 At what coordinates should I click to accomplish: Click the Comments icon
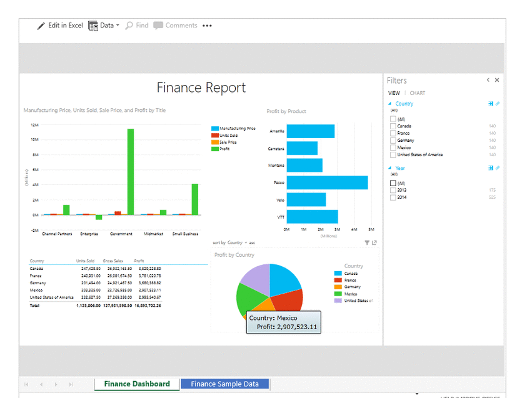click(158, 25)
